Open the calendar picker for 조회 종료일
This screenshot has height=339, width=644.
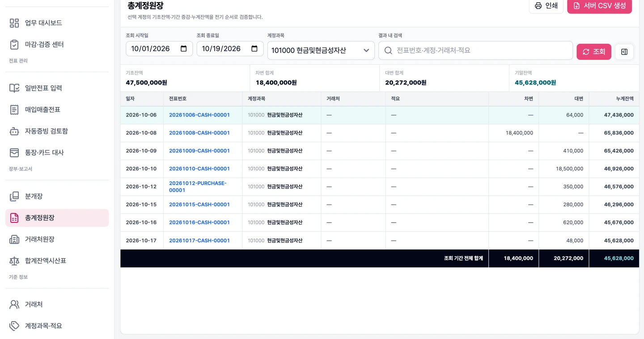coord(254,49)
